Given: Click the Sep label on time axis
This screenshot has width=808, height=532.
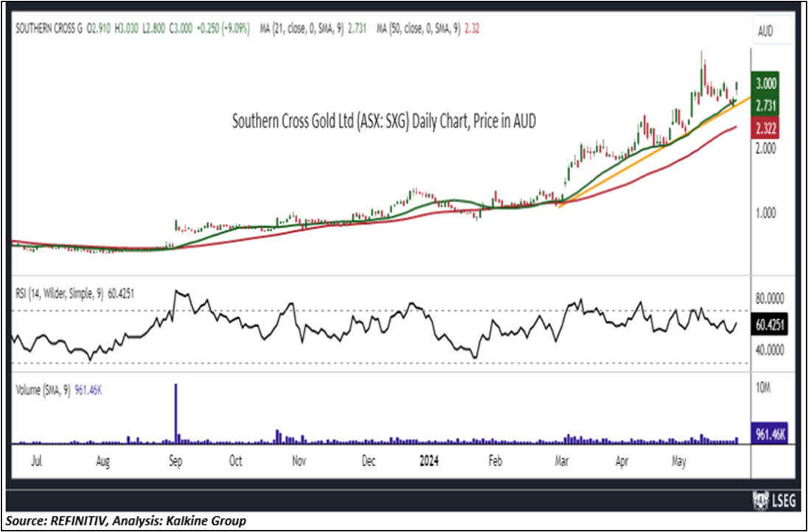Looking at the screenshot, I should [175, 461].
